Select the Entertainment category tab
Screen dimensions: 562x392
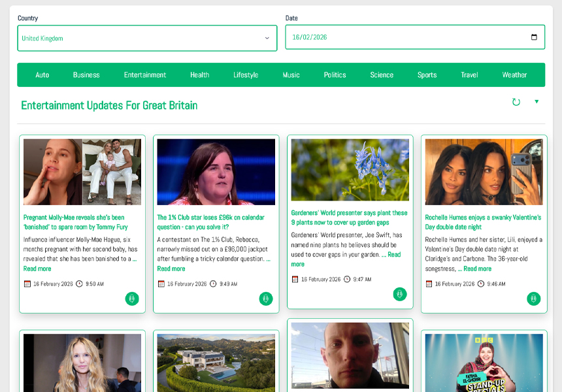[x=145, y=75]
